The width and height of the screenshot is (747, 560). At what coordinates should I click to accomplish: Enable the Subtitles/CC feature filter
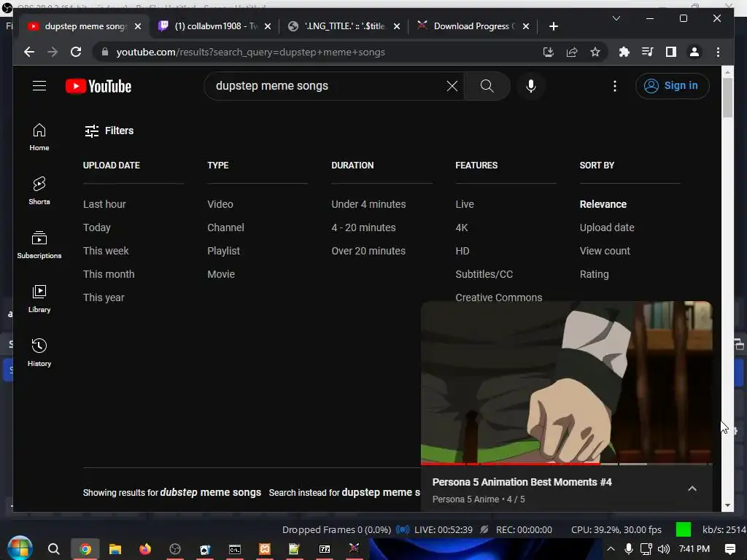tap(484, 274)
